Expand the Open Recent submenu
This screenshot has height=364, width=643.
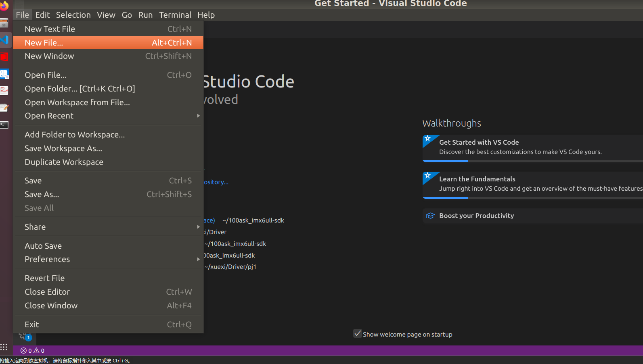(108, 116)
